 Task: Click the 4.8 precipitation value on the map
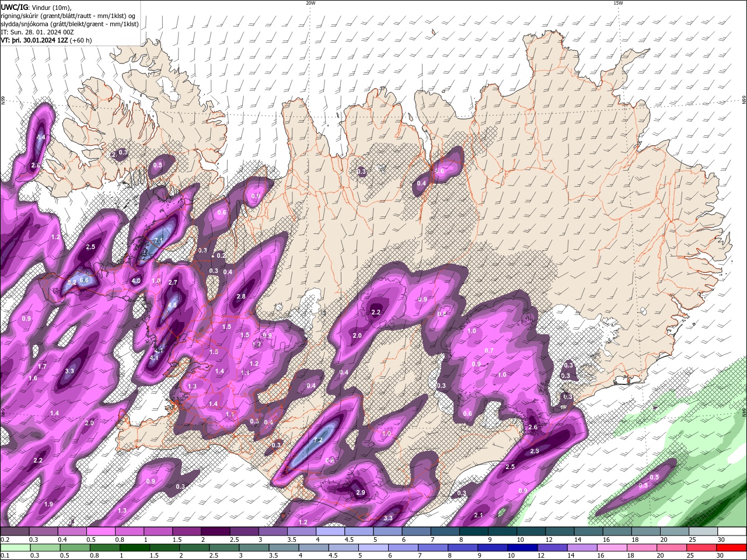172,305
